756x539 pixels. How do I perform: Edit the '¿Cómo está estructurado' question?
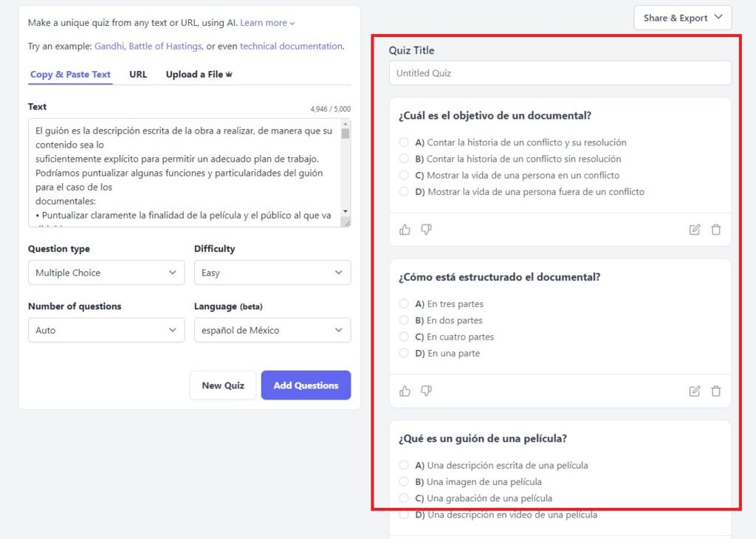[x=694, y=391]
